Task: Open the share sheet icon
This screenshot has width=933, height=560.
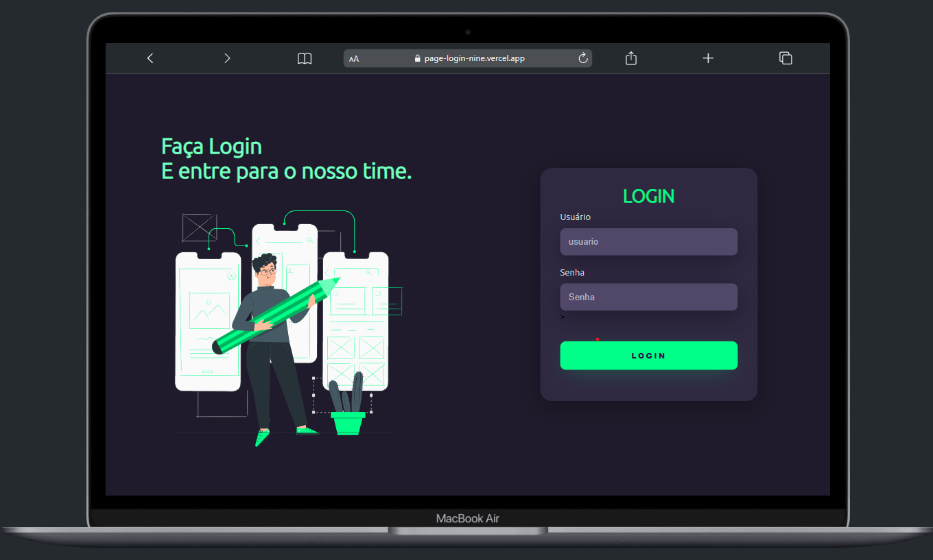Action: click(x=631, y=58)
